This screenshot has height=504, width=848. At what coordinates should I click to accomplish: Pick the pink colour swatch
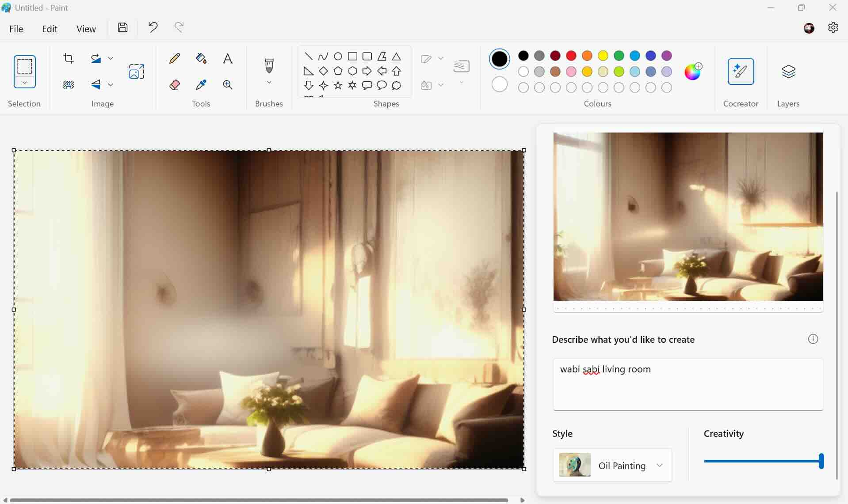[x=571, y=72]
